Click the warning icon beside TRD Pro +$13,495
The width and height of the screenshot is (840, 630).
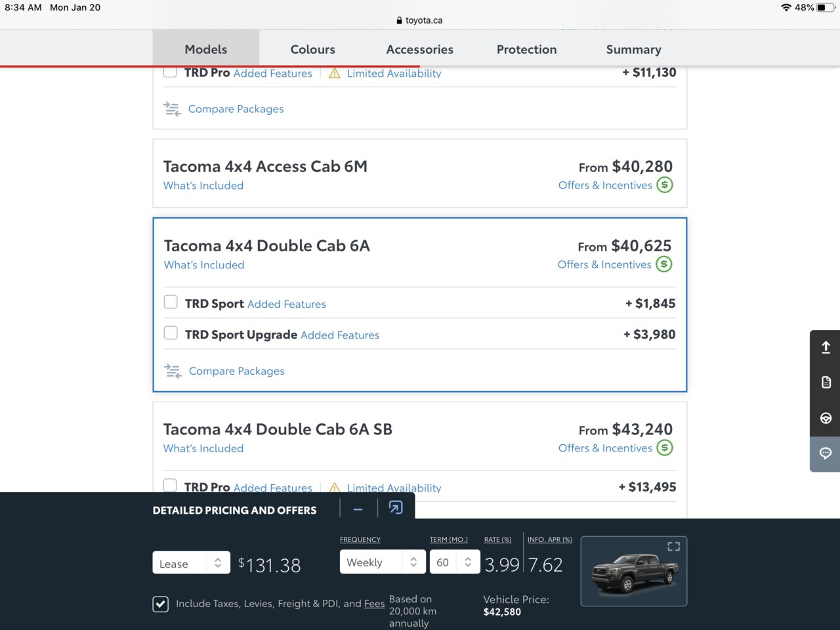coord(335,488)
